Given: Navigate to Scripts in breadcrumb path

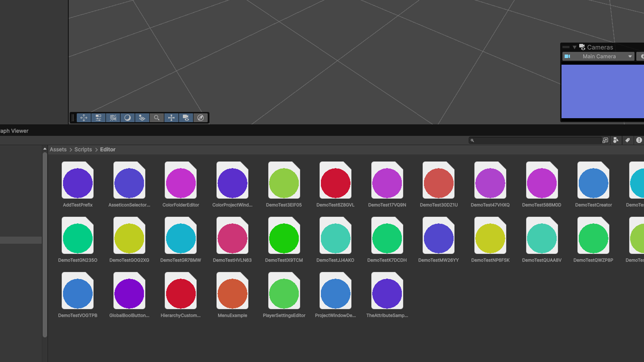Looking at the screenshot, I should point(83,150).
